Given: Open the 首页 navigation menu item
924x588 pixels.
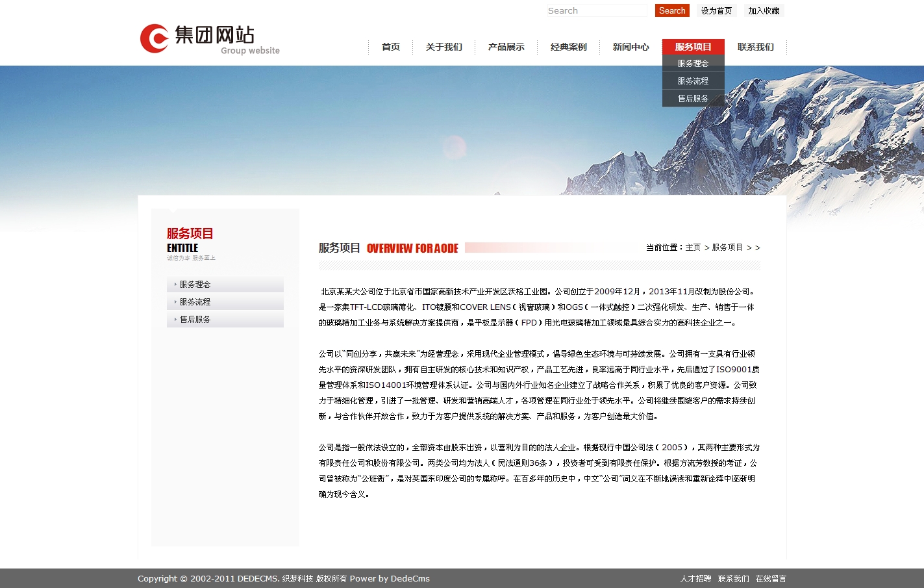Looking at the screenshot, I should pos(391,47).
